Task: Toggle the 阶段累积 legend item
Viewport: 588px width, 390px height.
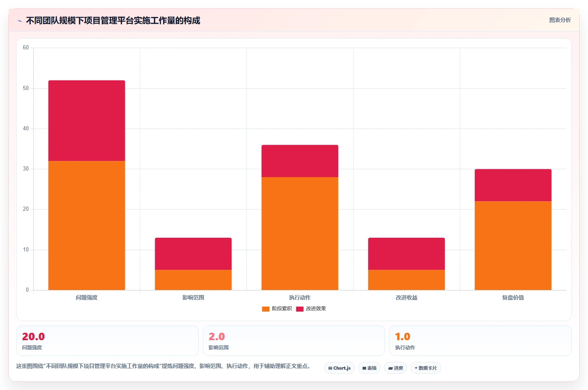Action: (x=277, y=309)
